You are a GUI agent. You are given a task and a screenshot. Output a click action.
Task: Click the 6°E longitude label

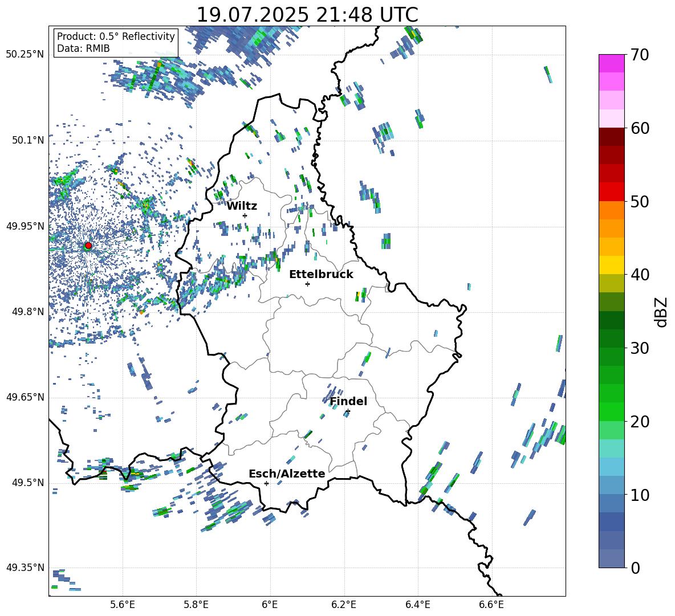coord(270,605)
